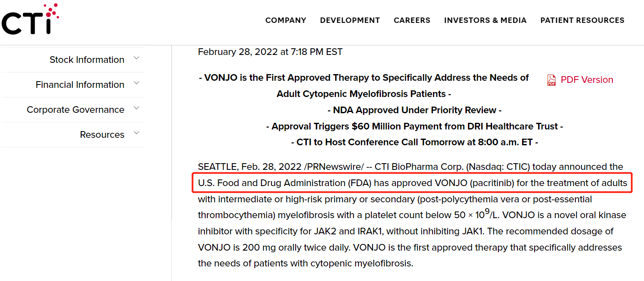644x281 pixels.
Task: Go to the Careers page
Action: (412, 20)
